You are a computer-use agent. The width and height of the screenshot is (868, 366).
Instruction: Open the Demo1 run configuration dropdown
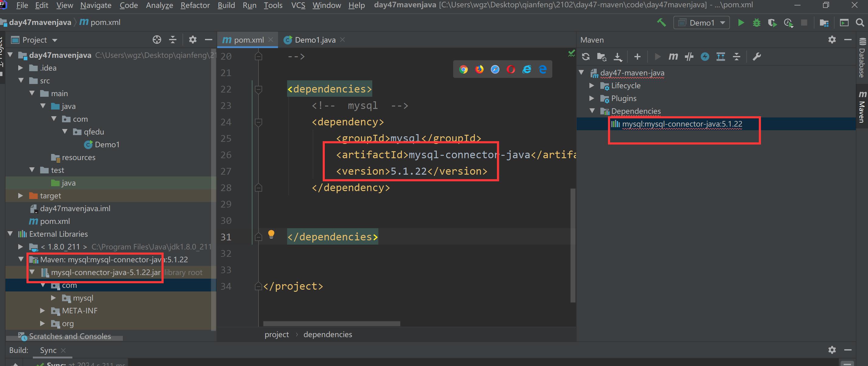pos(702,23)
